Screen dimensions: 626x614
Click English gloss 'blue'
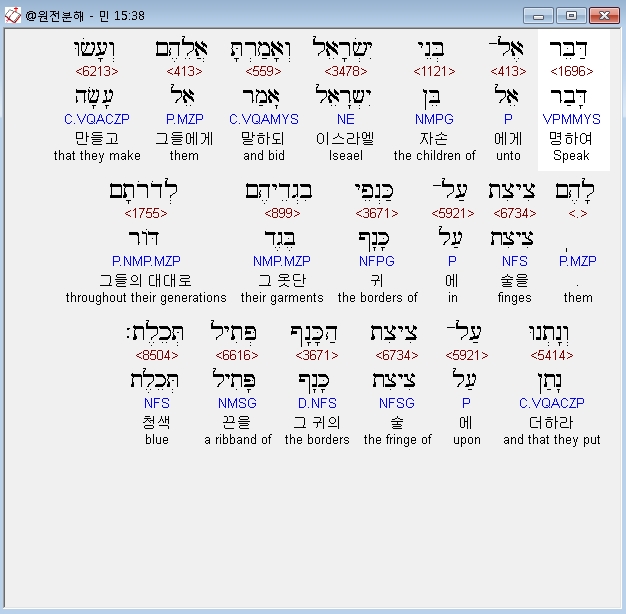(157, 439)
